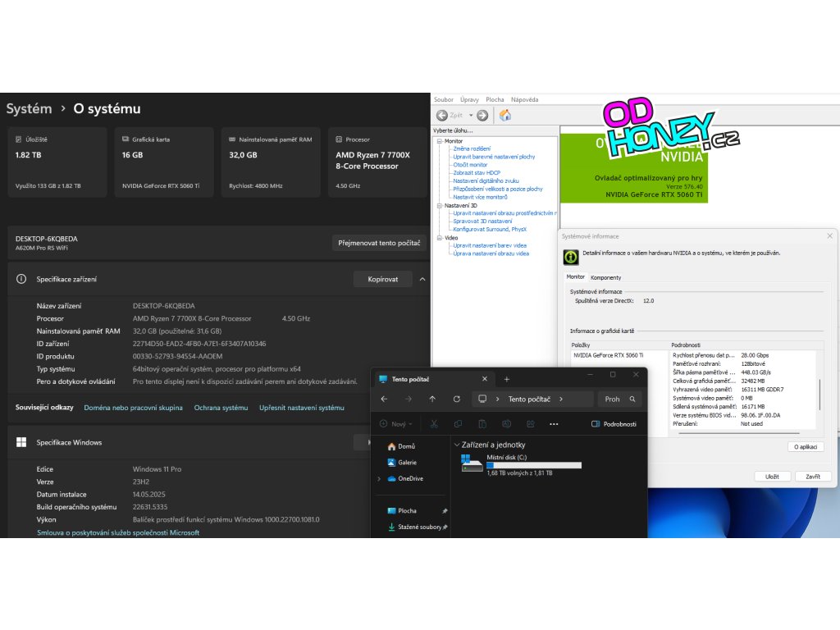Go up one folder in File Explorer
This screenshot has height=630, width=840.
pos(432,399)
